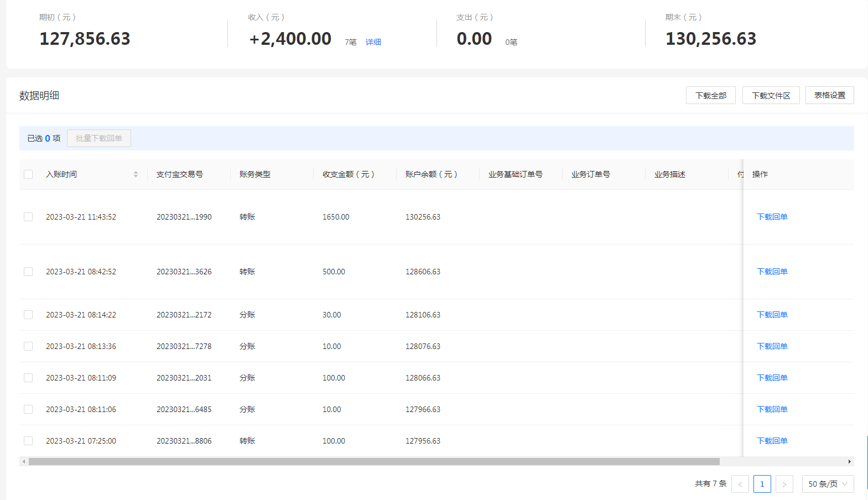Tick checkbox for 2023-03-21 07:25:00 row
Screen dimensions: 868x500
(28, 441)
